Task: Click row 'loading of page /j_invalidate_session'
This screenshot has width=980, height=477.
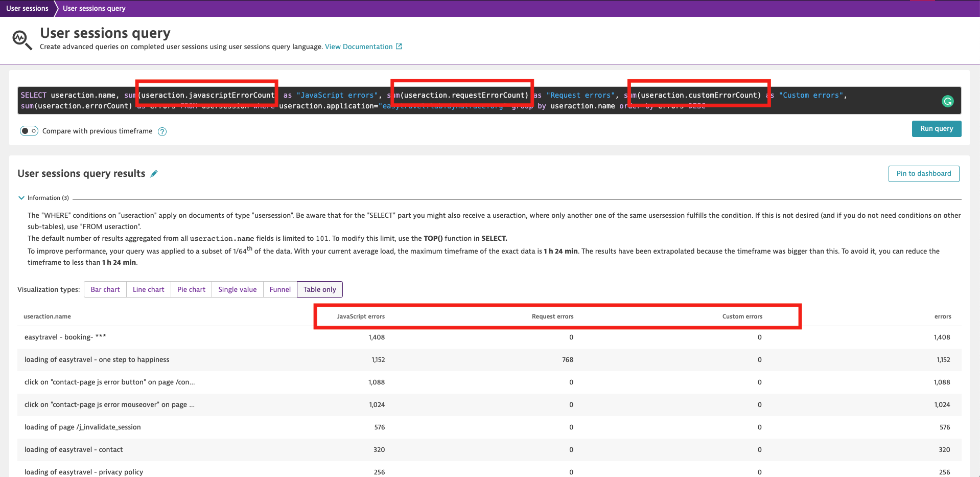Action: [489, 427]
